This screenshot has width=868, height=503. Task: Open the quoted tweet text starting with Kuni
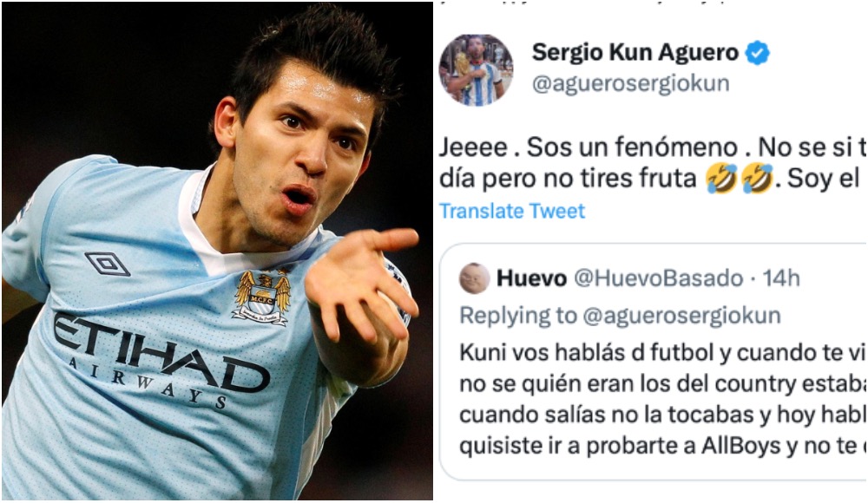pyautogui.click(x=662, y=399)
